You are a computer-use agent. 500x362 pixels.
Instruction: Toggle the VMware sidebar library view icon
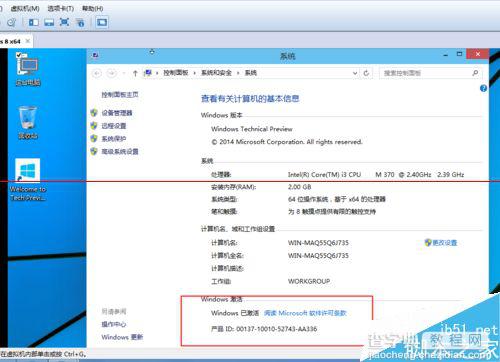(34, 23)
